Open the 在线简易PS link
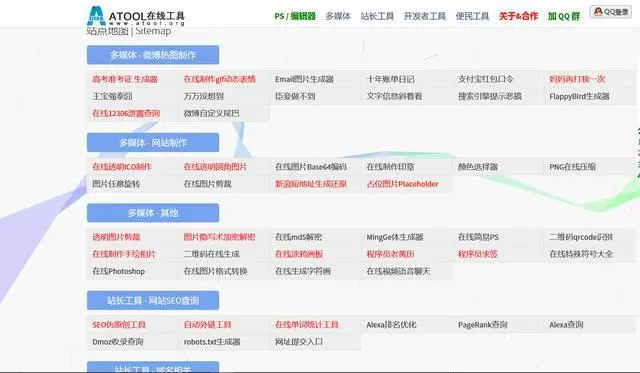Viewport: 640px width, 373px height. coord(478,237)
